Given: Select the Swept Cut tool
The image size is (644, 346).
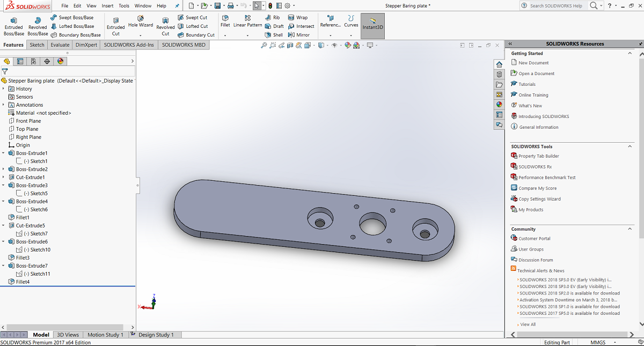Looking at the screenshot, I should pos(192,18).
